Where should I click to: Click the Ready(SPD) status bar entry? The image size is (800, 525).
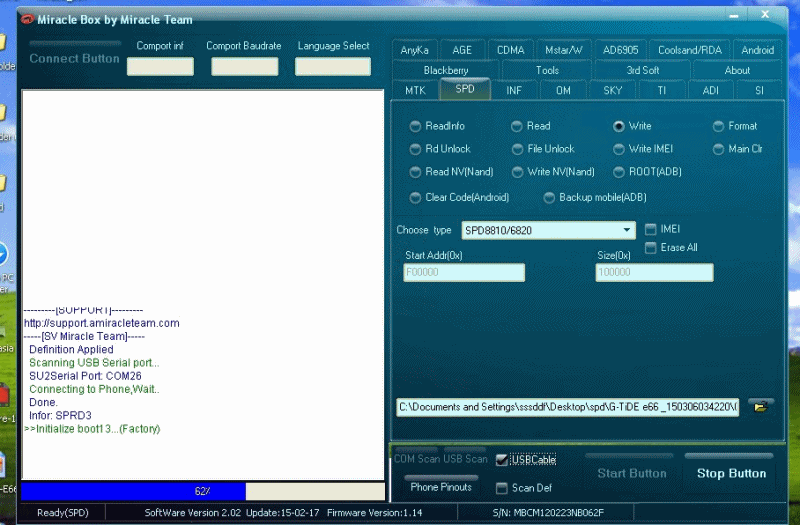pyautogui.click(x=63, y=513)
